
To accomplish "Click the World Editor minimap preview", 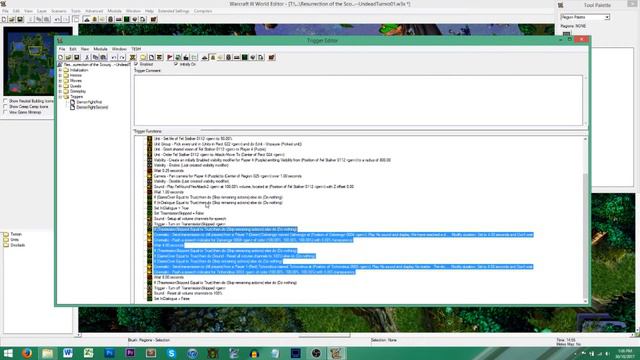I will [x=38, y=61].
